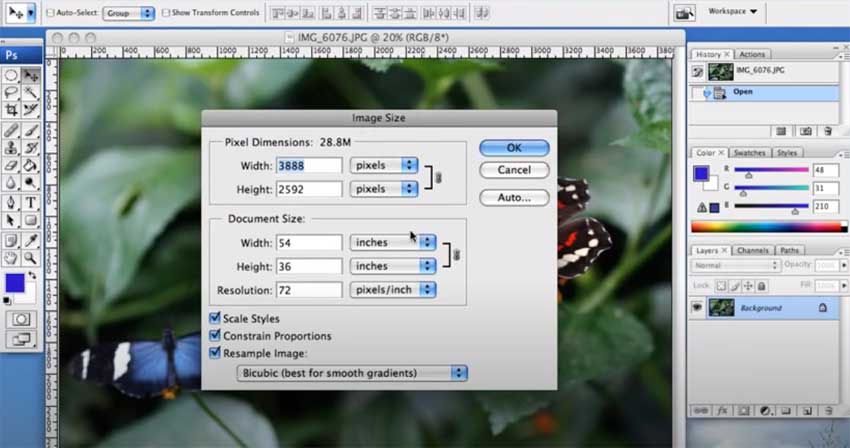Swap foreground and background colors
This screenshot has height=448, width=850.
[x=32, y=276]
